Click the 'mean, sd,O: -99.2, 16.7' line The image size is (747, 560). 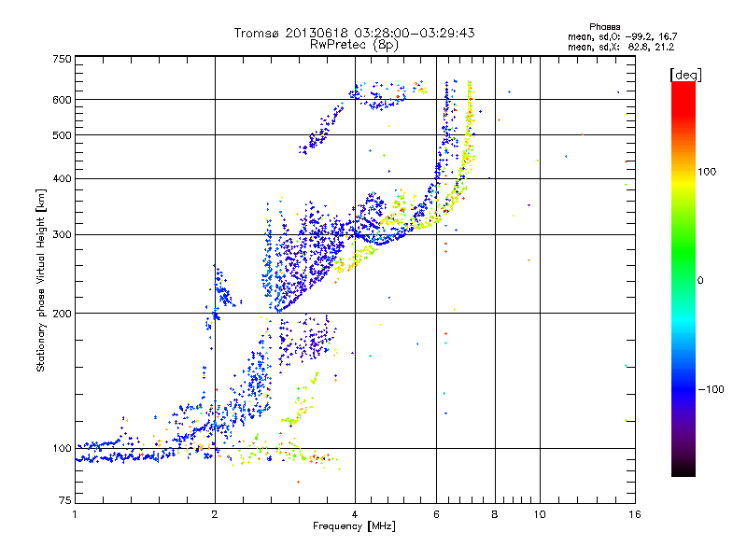622,36
